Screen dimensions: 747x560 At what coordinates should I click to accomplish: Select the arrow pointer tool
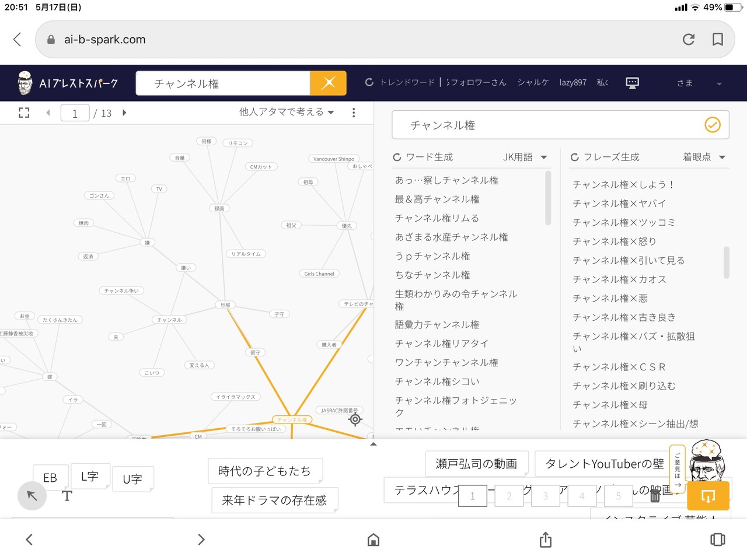pyautogui.click(x=32, y=496)
